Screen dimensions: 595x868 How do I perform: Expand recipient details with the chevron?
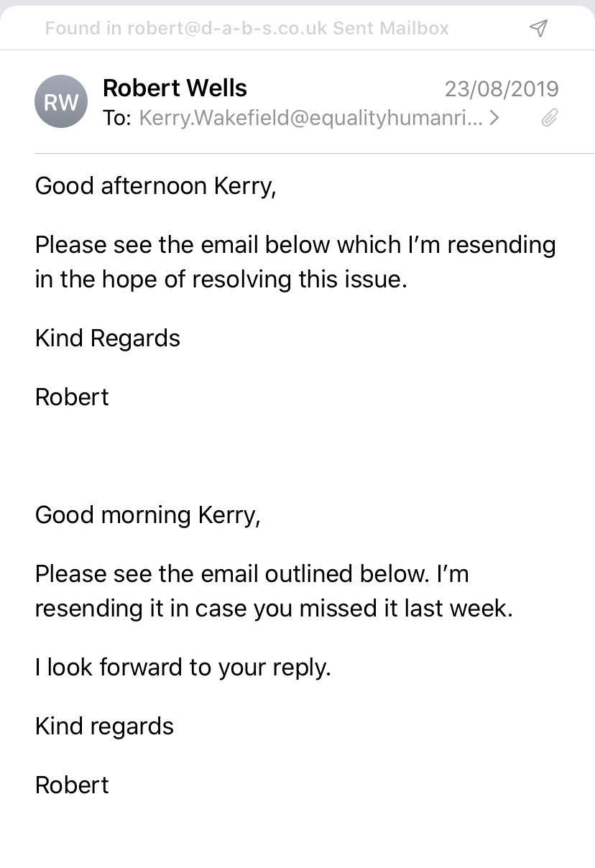pos(494,118)
